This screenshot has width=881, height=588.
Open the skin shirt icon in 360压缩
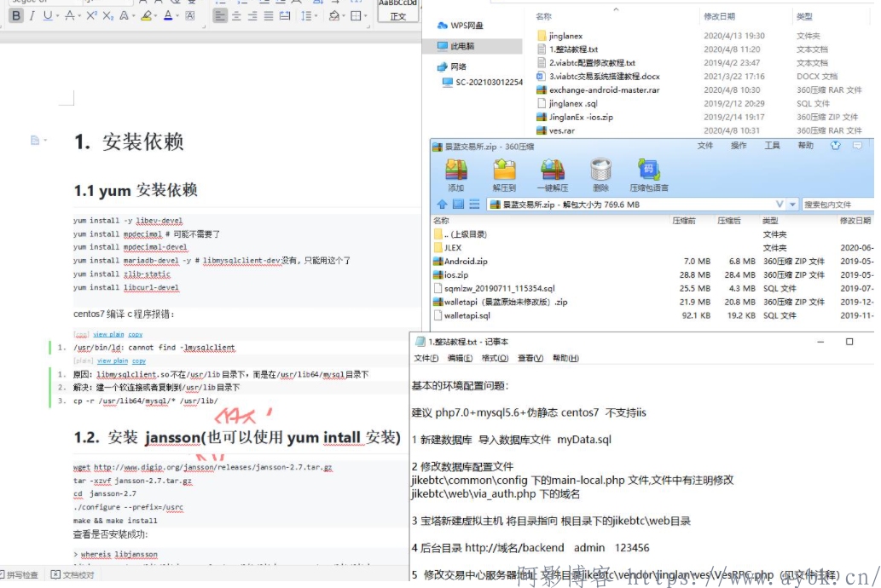[836, 146]
